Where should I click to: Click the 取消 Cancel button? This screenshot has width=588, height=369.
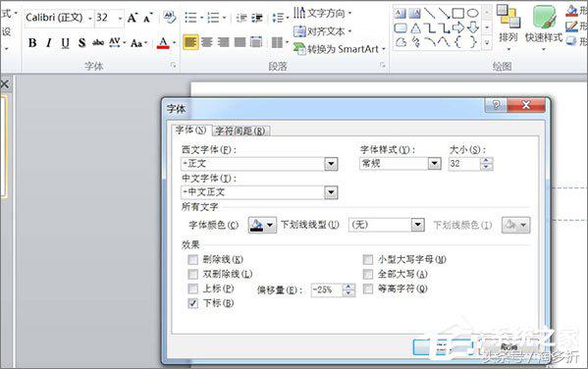(x=508, y=347)
